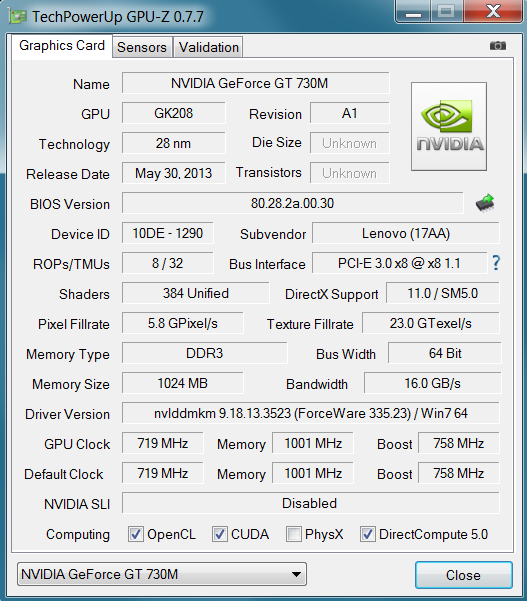Click the NVIDIA SLI Disabled field
This screenshot has height=601, width=527.
311,503
